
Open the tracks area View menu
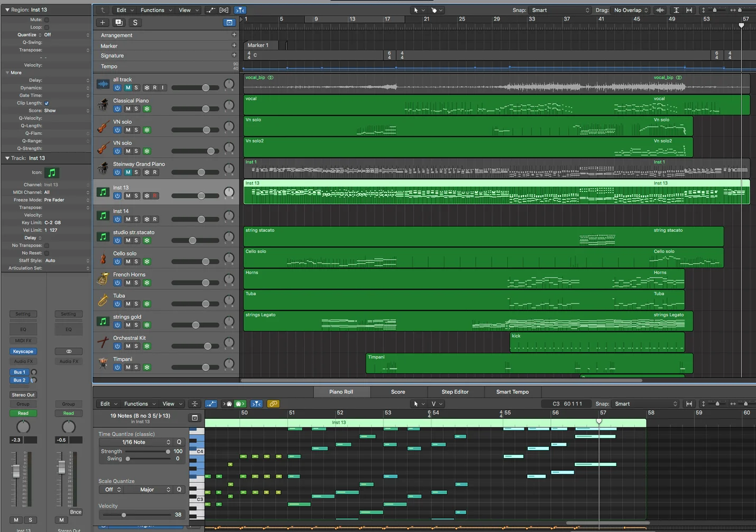click(x=188, y=10)
